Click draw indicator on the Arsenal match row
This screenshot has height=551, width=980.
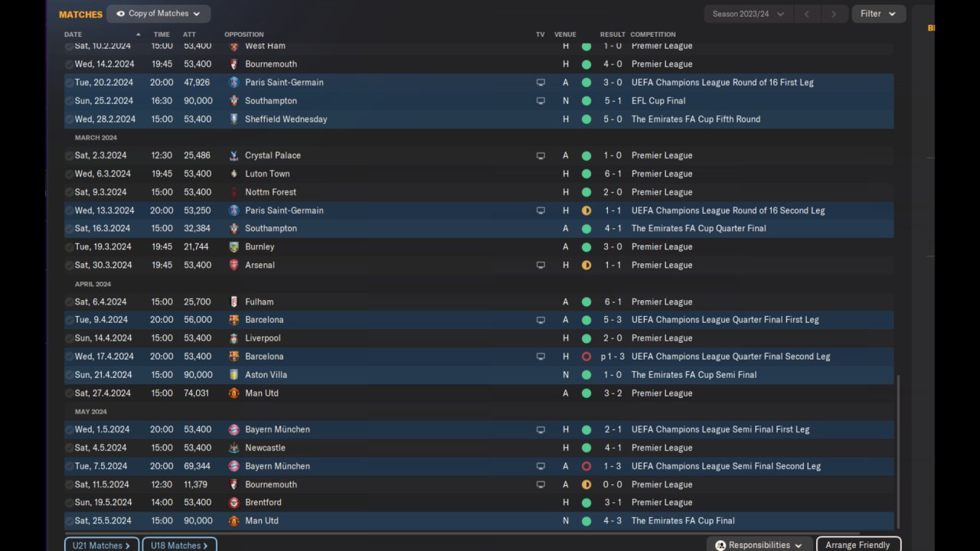586,266
